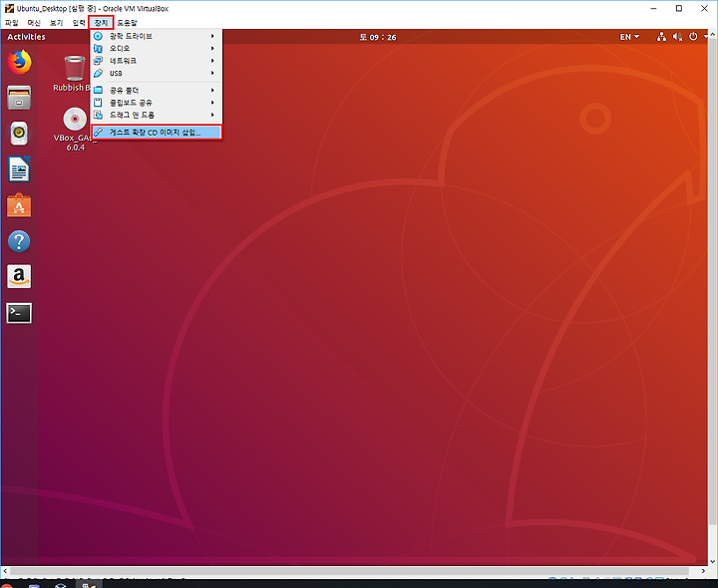Click the horizontal scrollbar right arrow
Image resolution: width=718 pixels, height=588 pixels.
pyautogui.click(x=703, y=571)
